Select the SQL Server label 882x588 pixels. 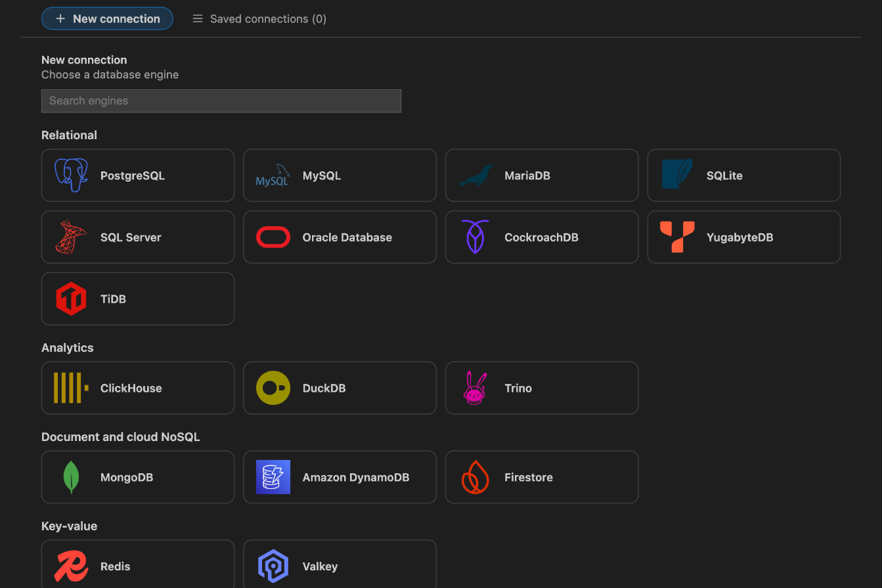pyautogui.click(x=131, y=238)
